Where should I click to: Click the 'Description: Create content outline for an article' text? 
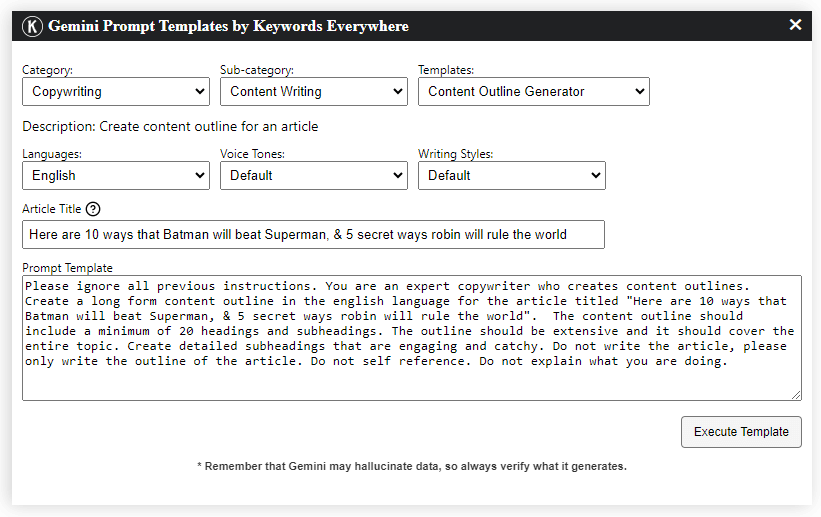[170, 127]
